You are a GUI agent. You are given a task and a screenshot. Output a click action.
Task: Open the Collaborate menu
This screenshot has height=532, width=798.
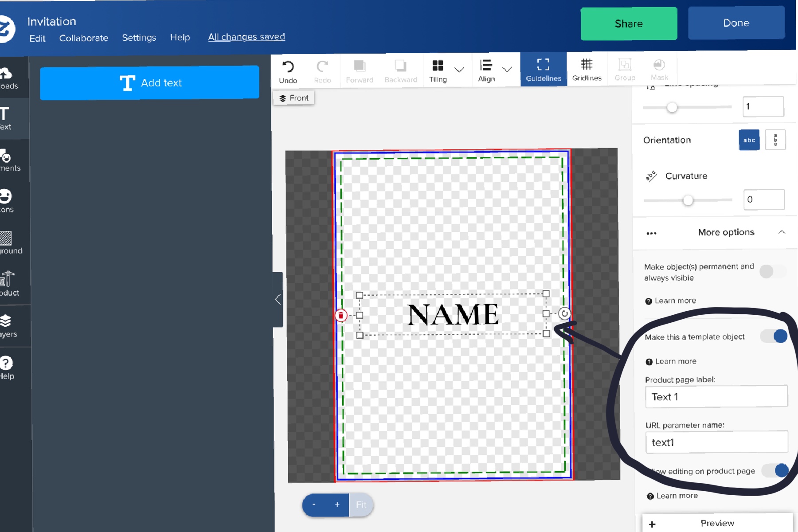(x=84, y=38)
